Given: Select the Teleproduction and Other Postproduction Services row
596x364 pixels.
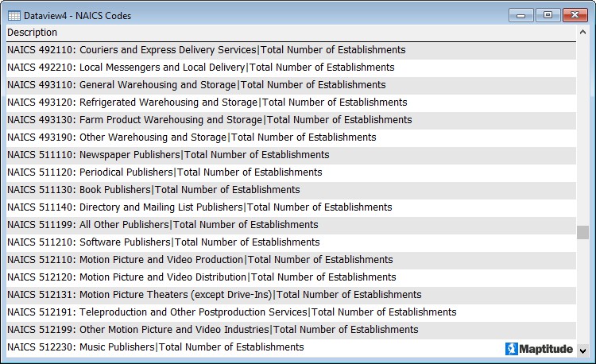Looking at the screenshot, I should pos(232,312).
